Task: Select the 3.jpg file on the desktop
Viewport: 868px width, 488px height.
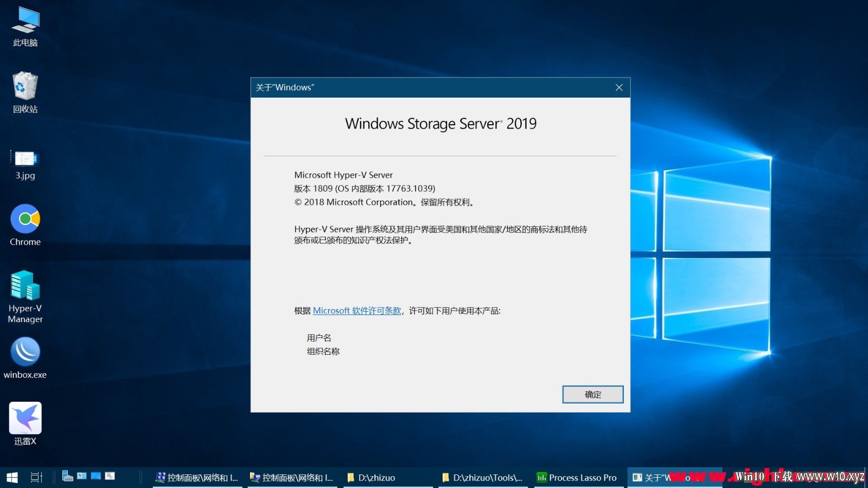Action: (x=25, y=165)
